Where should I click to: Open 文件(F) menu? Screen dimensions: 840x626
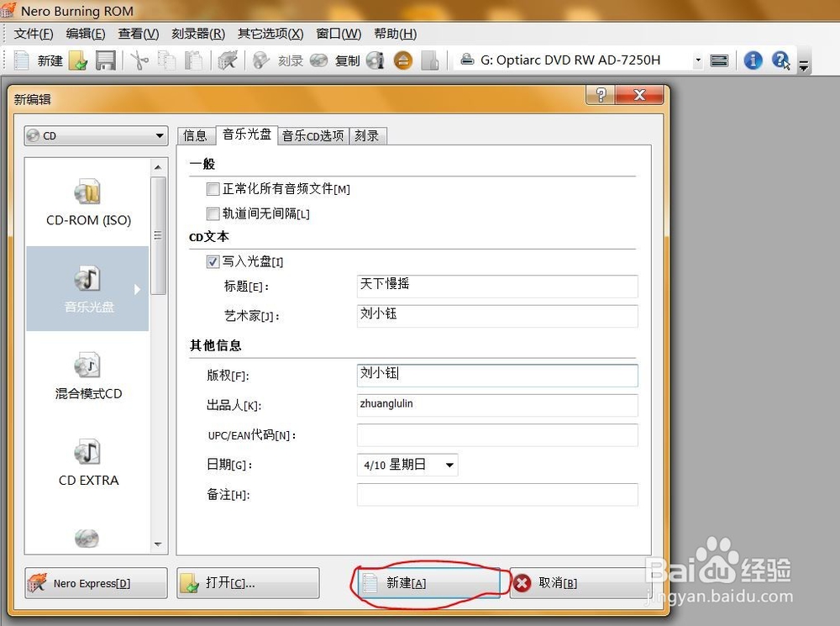34,34
